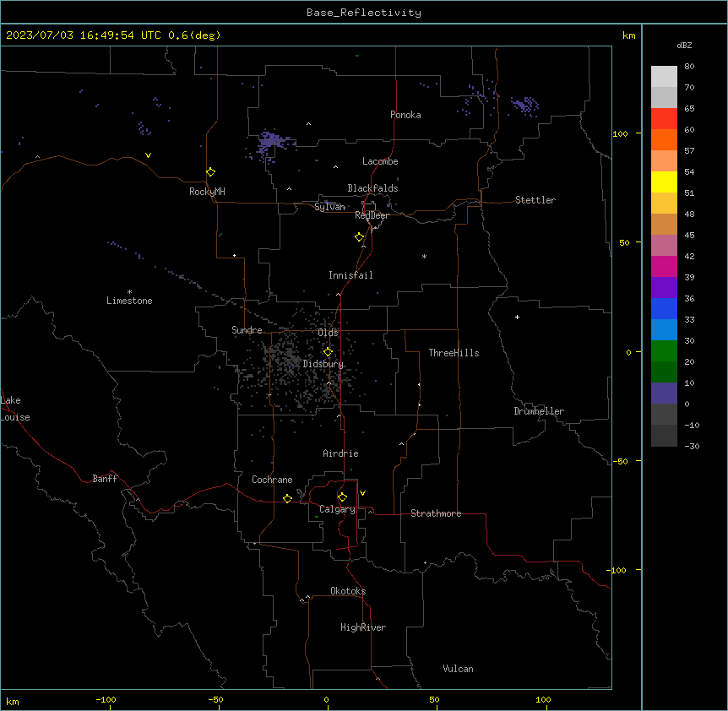The image size is (728, 711).
Task: Select the Lacombe city label
Action: [380, 161]
